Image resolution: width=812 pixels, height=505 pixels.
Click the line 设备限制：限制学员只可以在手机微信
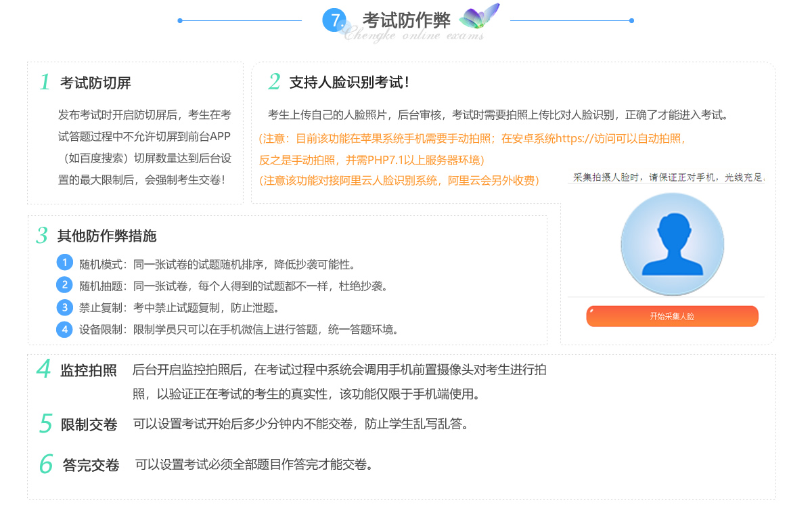tap(240, 330)
